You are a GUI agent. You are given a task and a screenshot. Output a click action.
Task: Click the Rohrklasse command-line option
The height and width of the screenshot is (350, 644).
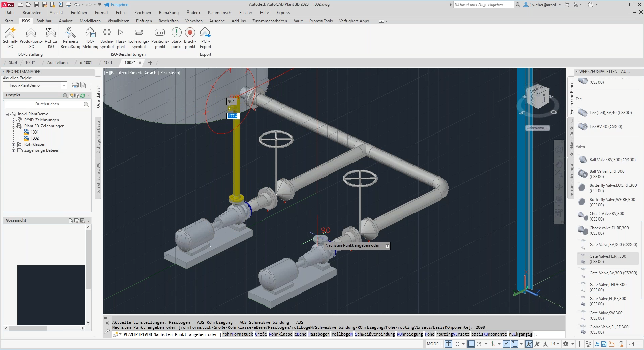(x=280, y=334)
